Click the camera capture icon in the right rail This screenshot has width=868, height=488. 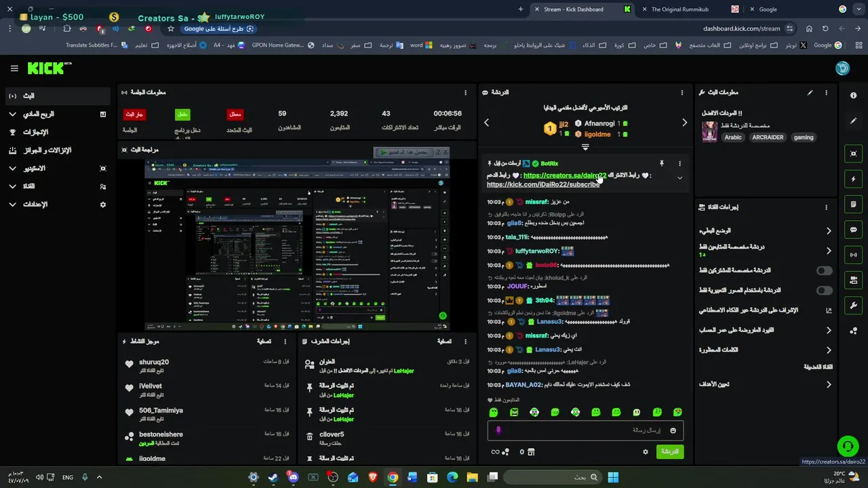(x=853, y=154)
